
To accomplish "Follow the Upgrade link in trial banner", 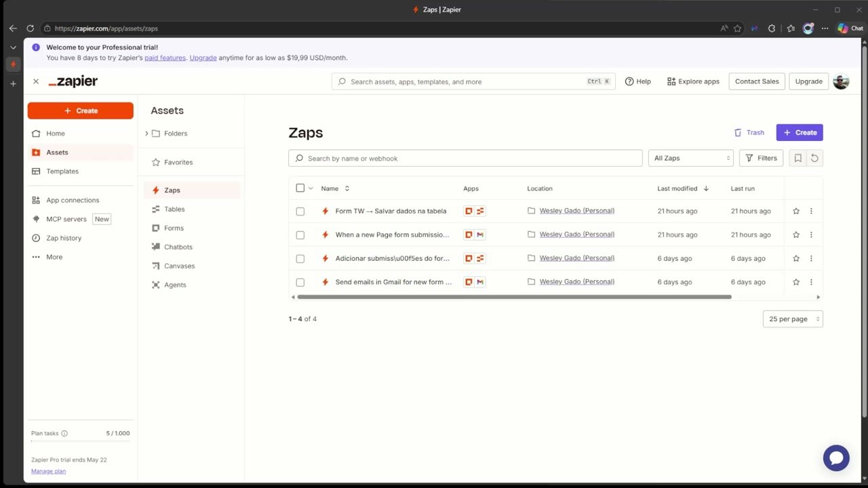I will pos(203,58).
